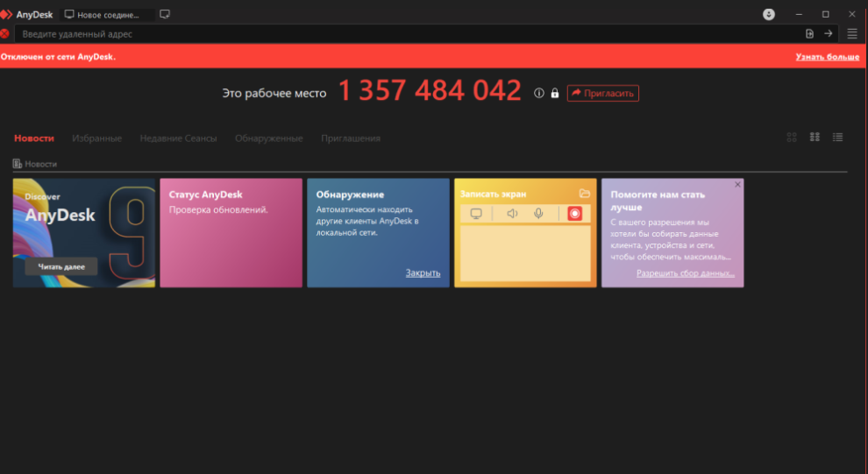Click the Записать экран card title
868x474 pixels.
click(494, 195)
